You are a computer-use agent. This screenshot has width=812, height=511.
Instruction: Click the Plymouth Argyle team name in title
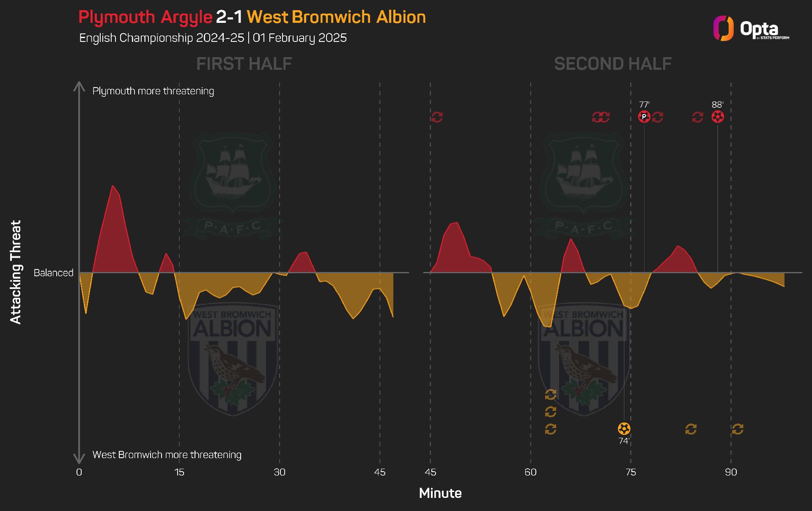145,17
